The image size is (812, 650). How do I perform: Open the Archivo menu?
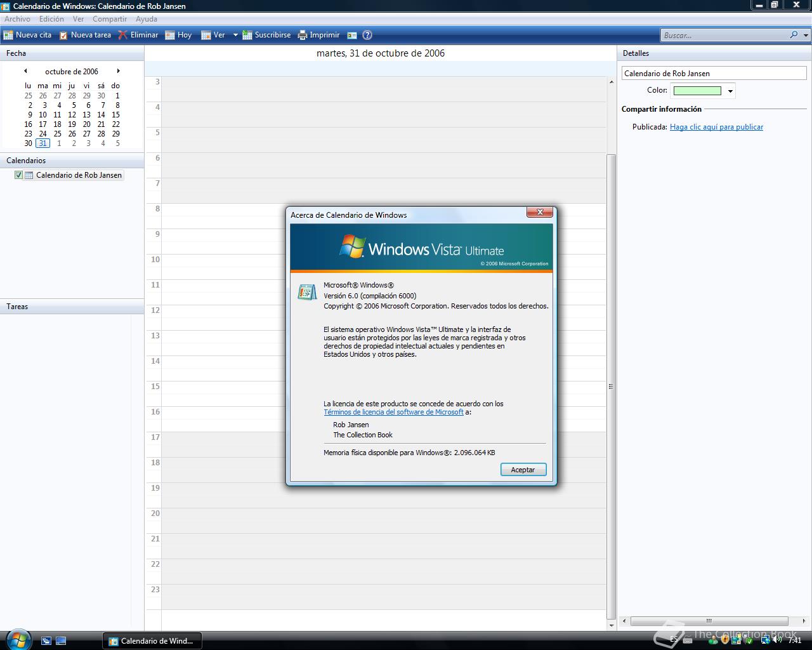18,19
